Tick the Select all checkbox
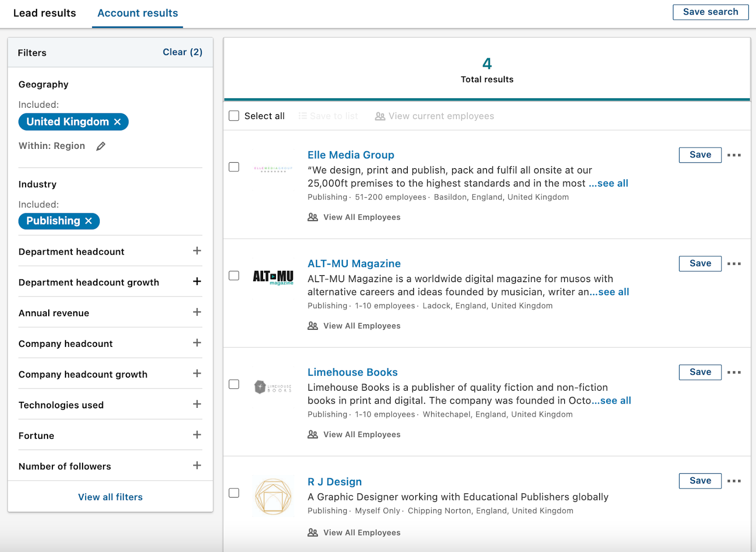756x552 pixels. click(x=234, y=116)
